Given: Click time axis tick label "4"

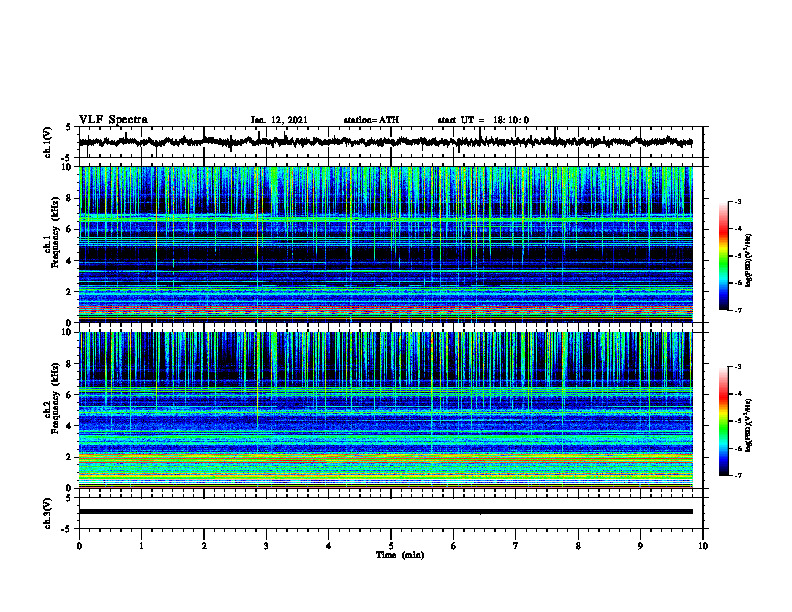Looking at the screenshot, I should click(x=329, y=546).
